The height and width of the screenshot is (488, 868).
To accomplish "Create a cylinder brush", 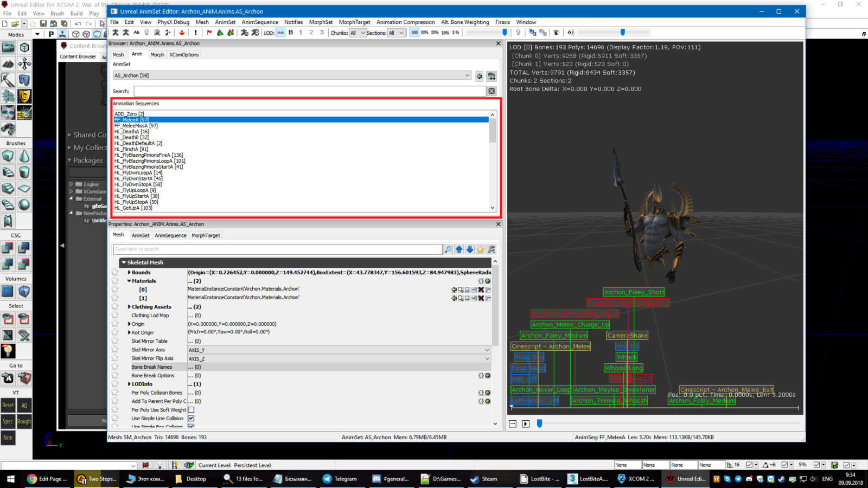I will pyautogui.click(x=24, y=172).
